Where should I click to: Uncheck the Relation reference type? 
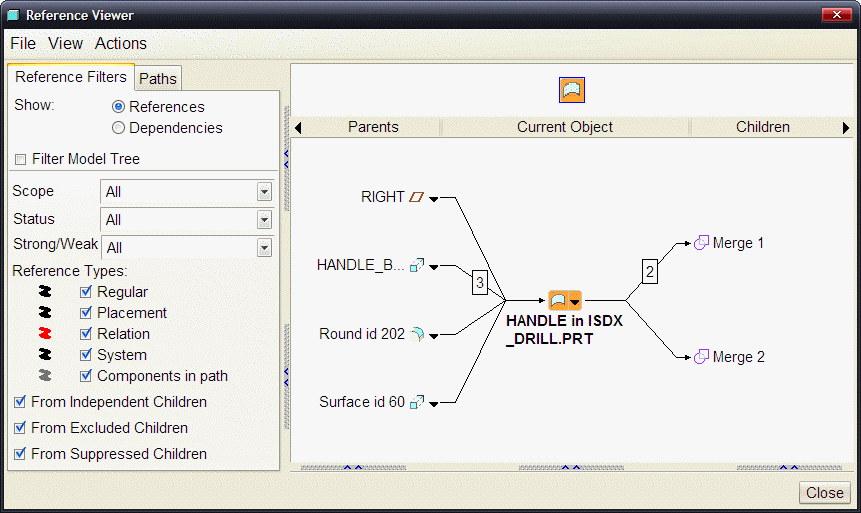point(86,334)
